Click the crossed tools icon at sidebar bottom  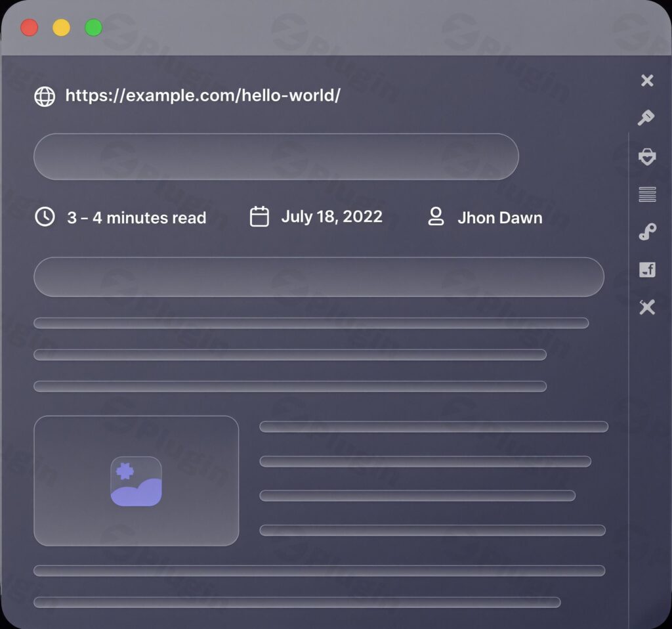647,307
